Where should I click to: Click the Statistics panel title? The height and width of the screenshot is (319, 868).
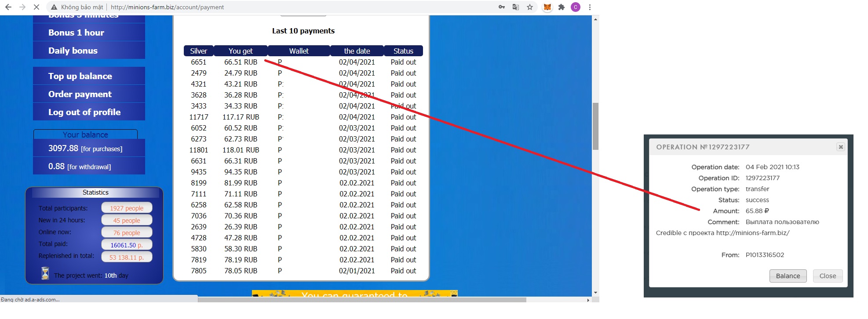click(x=95, y=192)
